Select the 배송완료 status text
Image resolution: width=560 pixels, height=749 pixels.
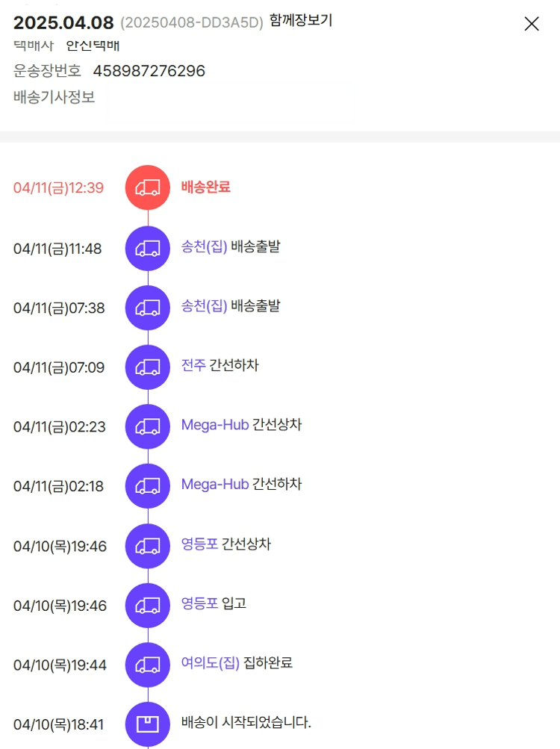click(206, 187)
